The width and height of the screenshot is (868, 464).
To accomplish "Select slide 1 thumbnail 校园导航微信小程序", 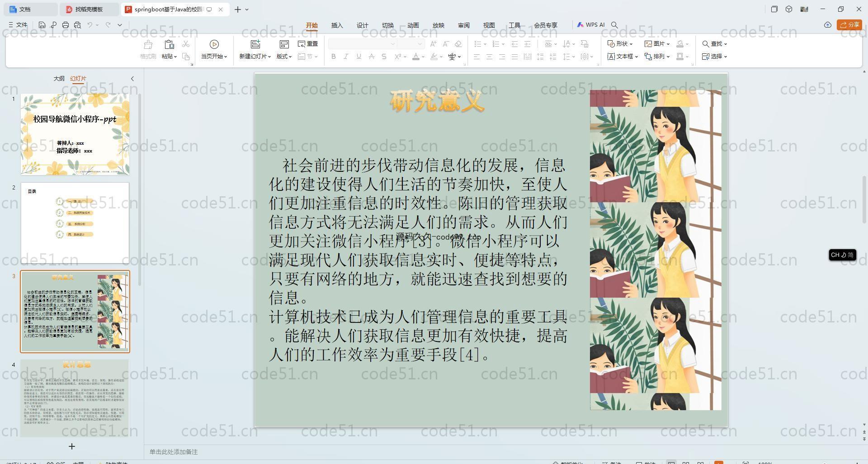I will (x=75, y=134).
